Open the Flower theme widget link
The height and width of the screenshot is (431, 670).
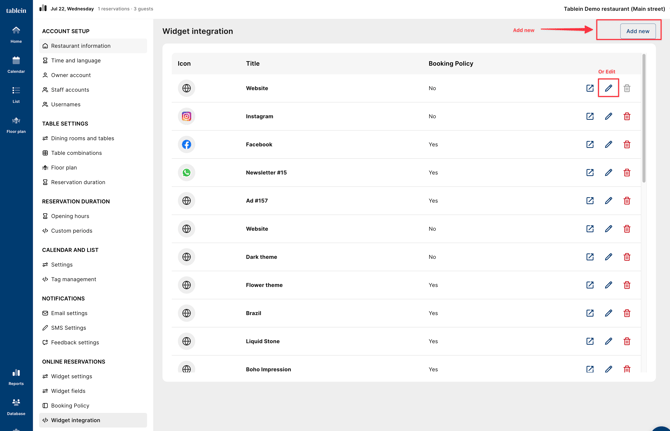[590, 285]
